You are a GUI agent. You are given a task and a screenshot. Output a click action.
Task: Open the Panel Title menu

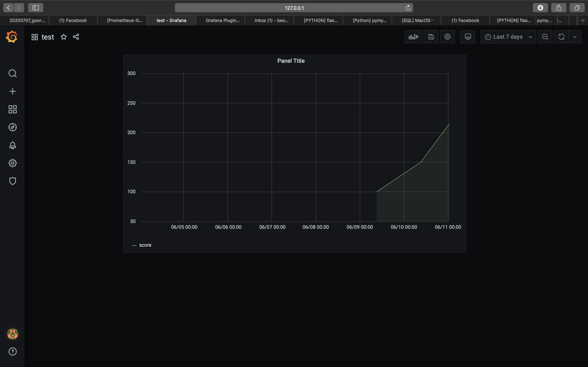291,61
